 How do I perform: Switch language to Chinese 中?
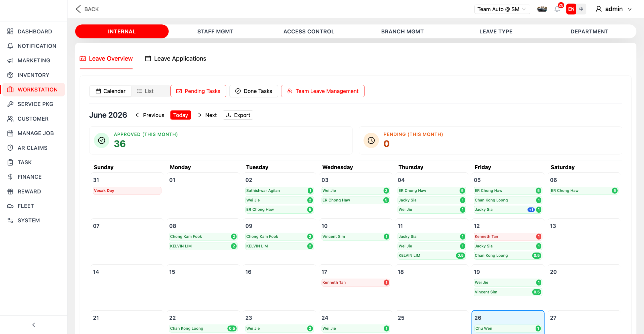pyautogui.click(x=581, y=9)
